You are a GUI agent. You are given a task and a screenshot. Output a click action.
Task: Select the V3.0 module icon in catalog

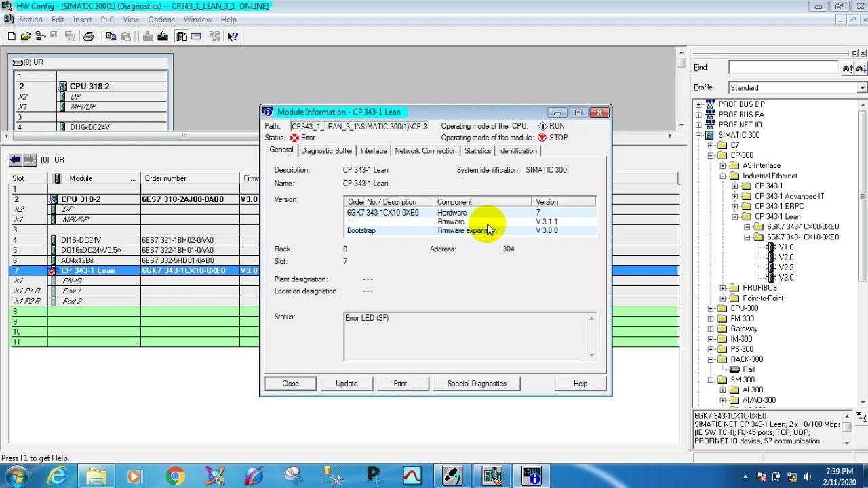point(771,278)
